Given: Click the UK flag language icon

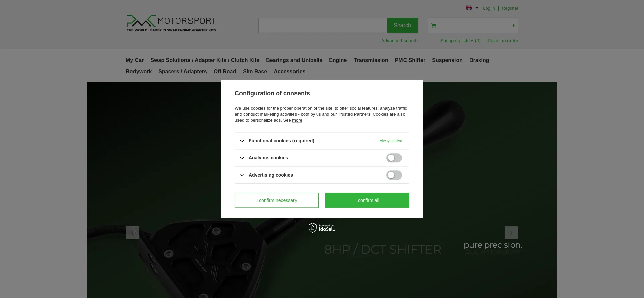Looking at the screenshot, I should click(469, 8).
